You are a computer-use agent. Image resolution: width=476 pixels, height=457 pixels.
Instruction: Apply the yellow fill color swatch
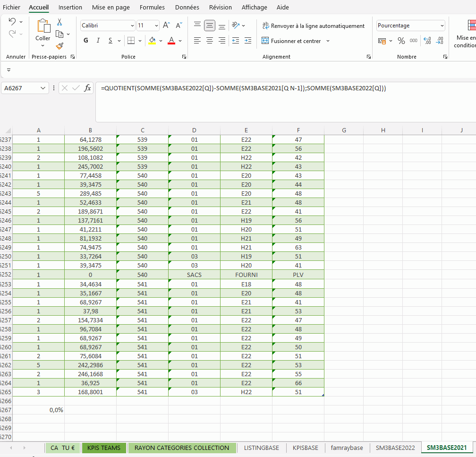pyautogui.click(x=152, y=41)
